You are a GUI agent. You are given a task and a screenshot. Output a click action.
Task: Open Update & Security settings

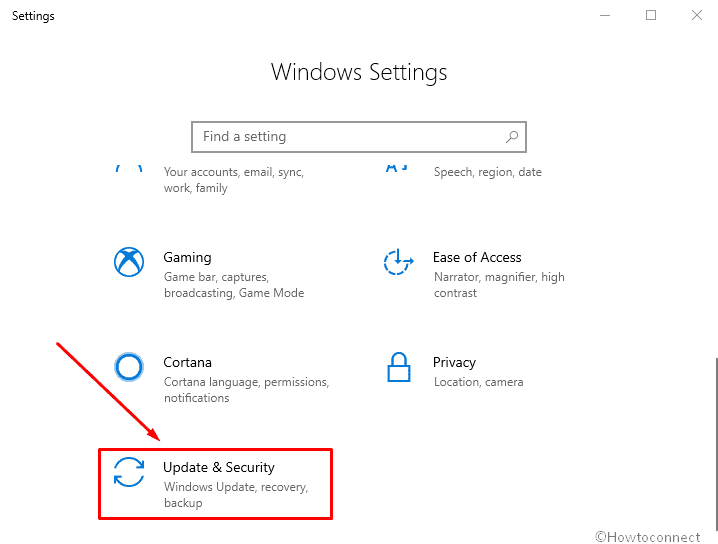(x=219, y=467)
